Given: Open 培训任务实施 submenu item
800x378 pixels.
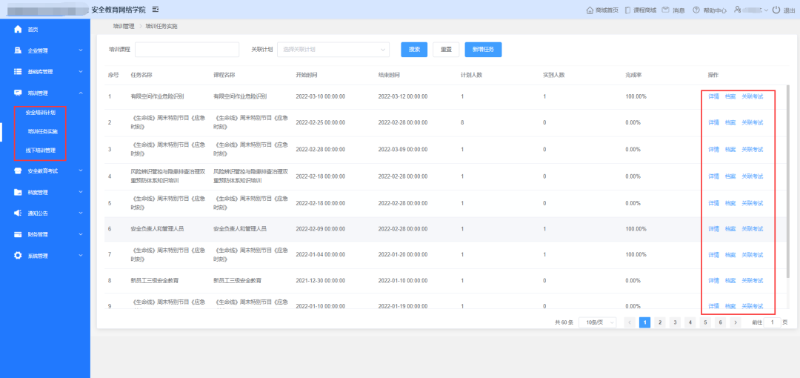Looking at the screenshot, I should click(x=43, y=132).
